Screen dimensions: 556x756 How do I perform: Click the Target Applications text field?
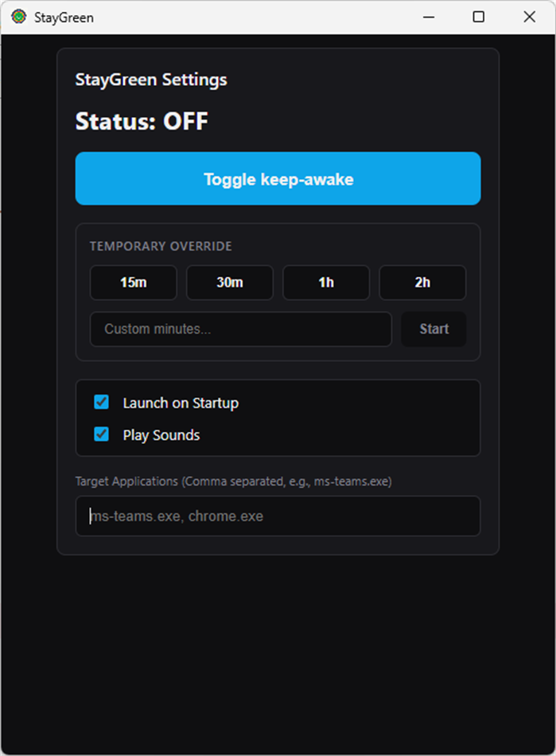coord(278,516)
